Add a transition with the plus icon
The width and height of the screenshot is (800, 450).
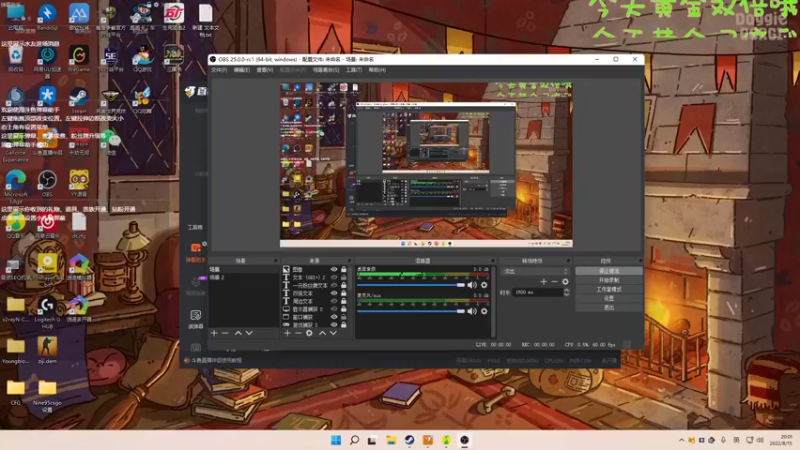(x=543, y=281)
